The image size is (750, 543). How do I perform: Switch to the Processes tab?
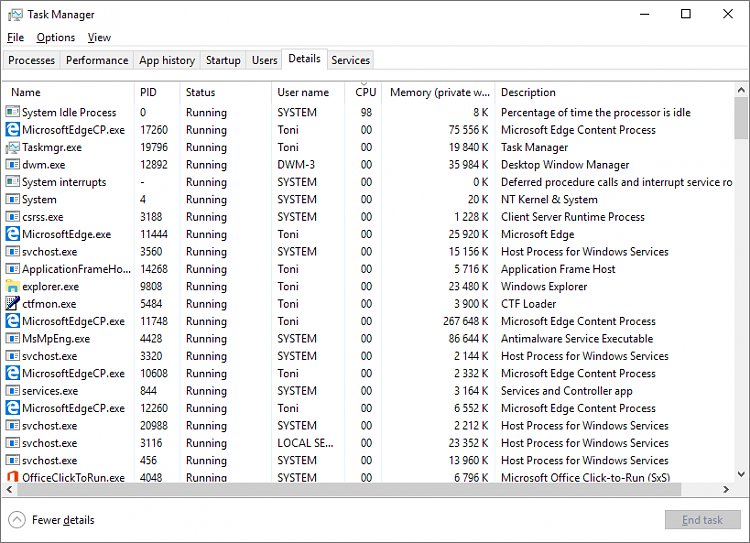(x=32, y=60)
